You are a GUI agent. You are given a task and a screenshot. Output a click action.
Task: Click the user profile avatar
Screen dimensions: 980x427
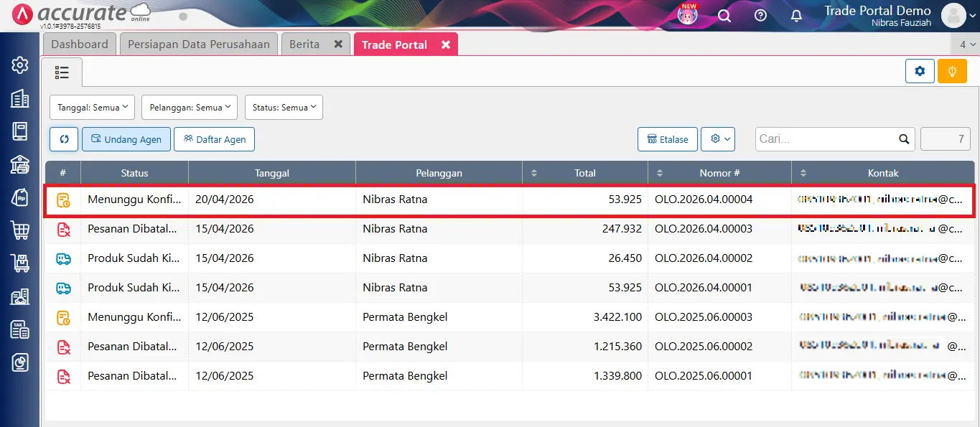pyautogui.click(x=953, y=15)
